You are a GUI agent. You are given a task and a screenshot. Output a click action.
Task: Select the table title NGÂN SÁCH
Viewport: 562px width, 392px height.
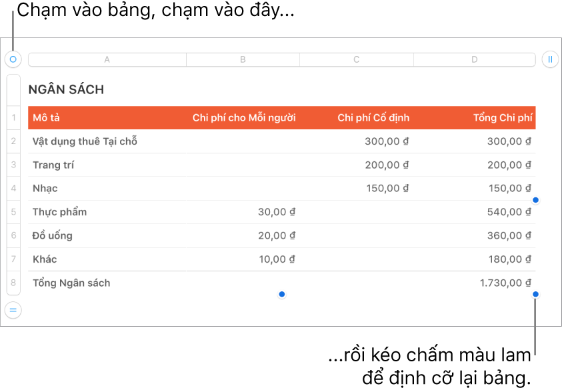click(65, 88)
